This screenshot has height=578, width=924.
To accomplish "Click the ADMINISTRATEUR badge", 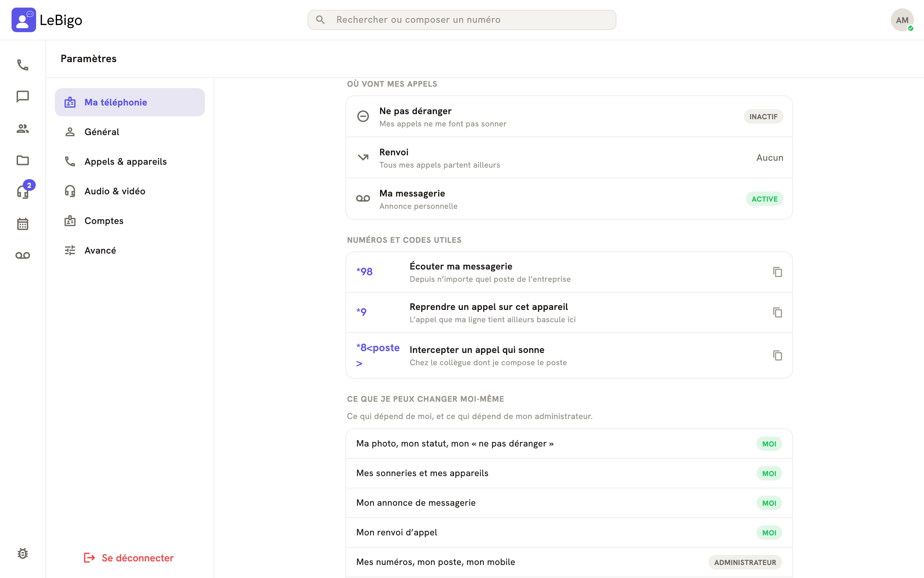I will [x=745, y=562].
